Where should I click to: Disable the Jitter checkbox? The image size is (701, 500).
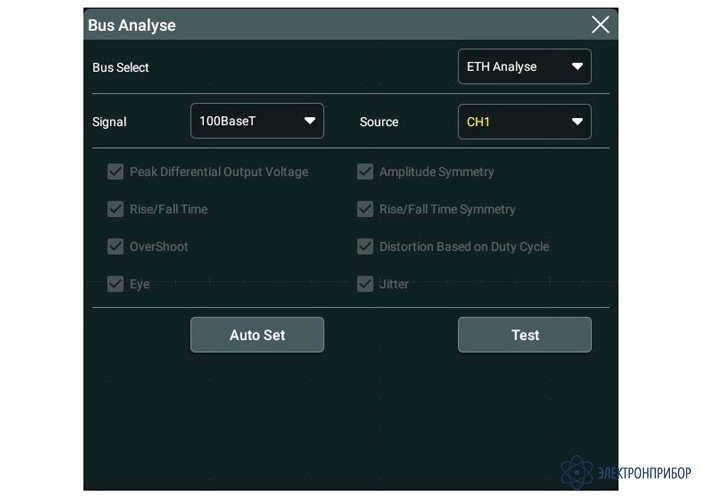click(x=365, y=284)
